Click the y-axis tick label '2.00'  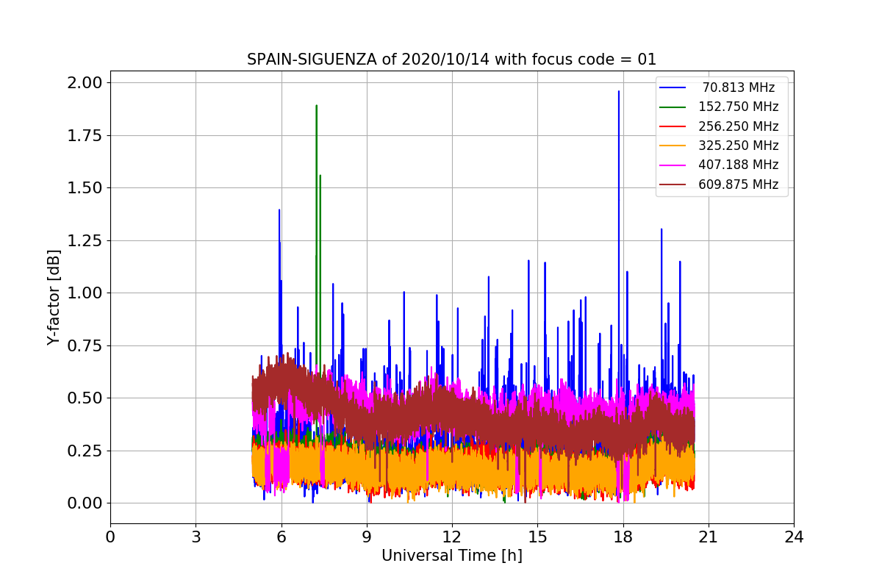[x=85, y=82]
